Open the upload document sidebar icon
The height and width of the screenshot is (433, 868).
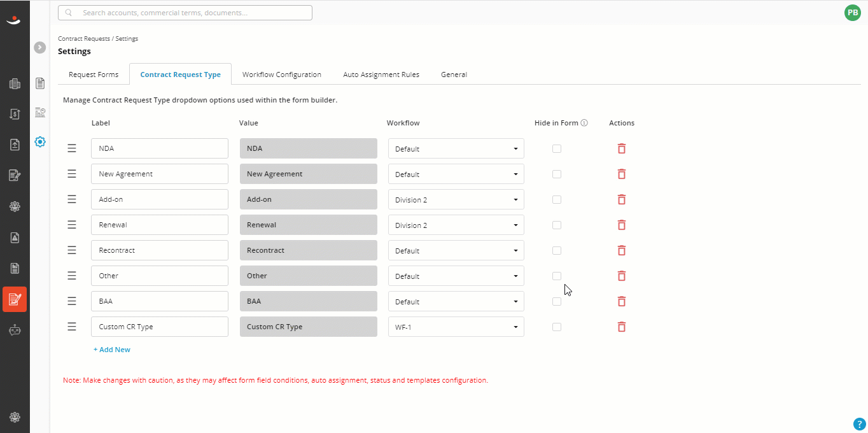(15, 145)
